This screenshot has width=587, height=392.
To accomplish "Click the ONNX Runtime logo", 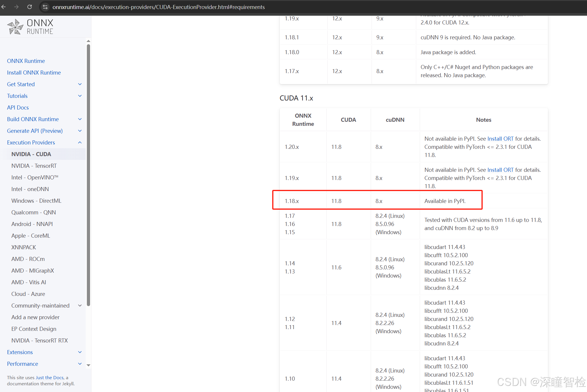I will (30, 27).
